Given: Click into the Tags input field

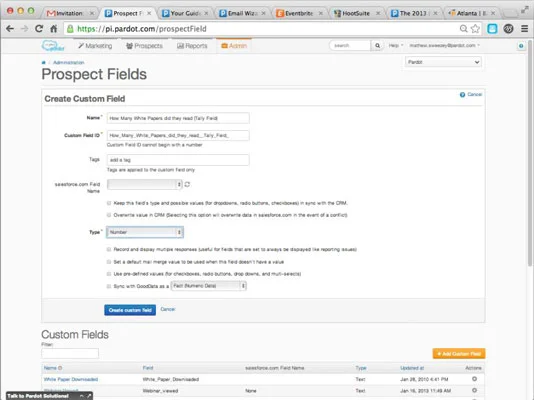Looking at the screenshot, I should pos(178,160).
